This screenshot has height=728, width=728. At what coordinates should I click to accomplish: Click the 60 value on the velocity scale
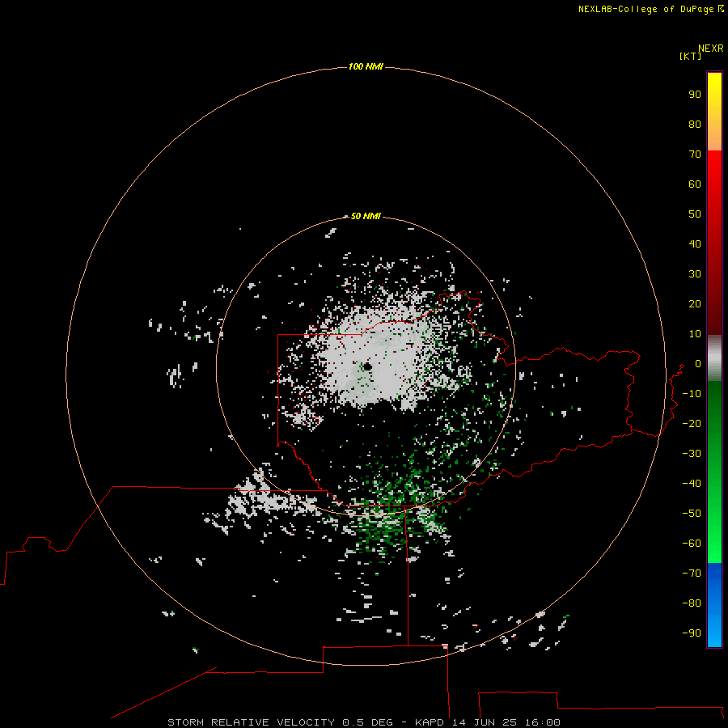(695, 184)
